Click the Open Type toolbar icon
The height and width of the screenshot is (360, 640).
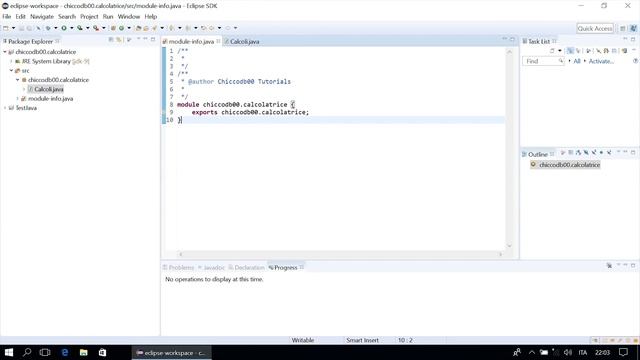[139, 28]
